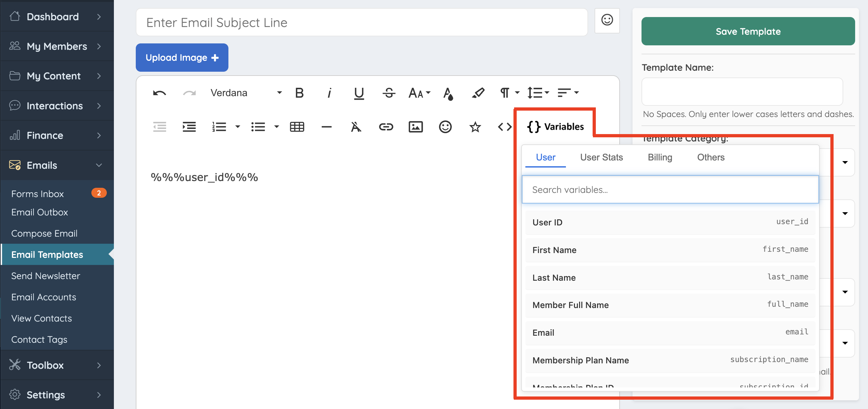Click the Bold formatting icon
868x409 pixels.
(299, 93)
